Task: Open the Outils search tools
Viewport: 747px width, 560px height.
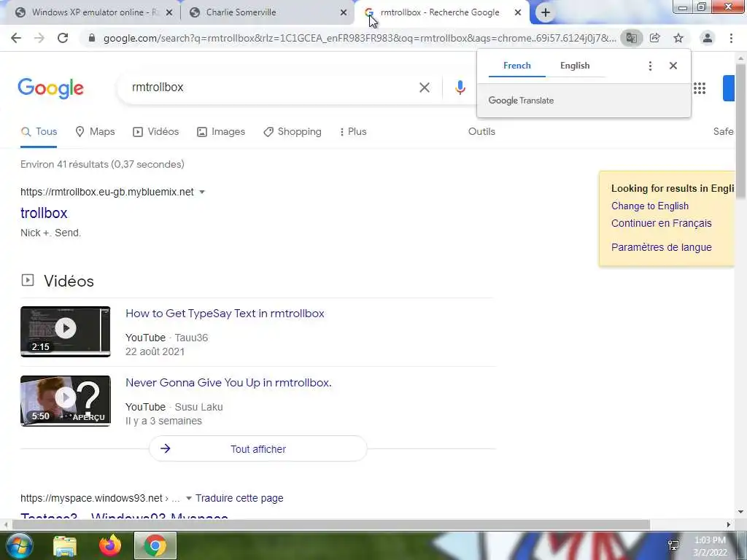Action: click(481, 132)
